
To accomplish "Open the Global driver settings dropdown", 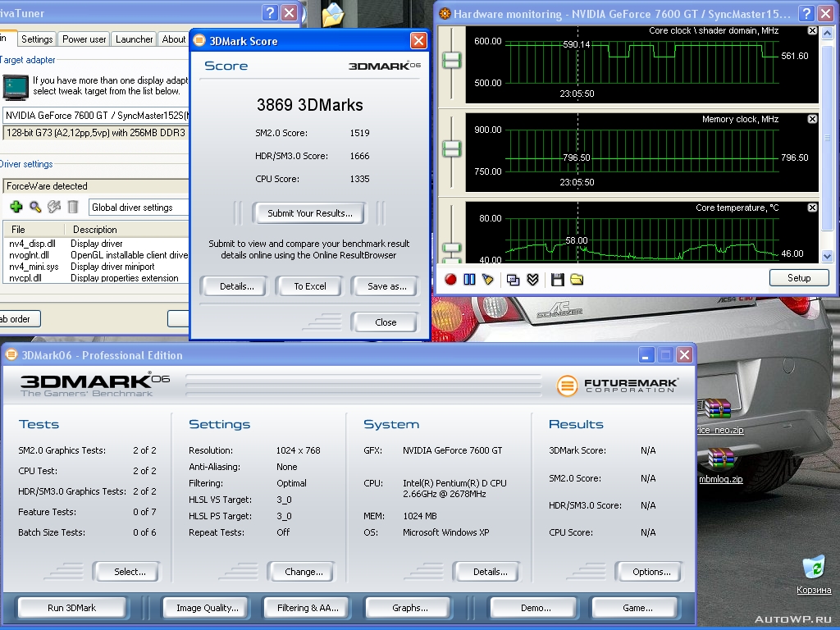I will (139, 208).
